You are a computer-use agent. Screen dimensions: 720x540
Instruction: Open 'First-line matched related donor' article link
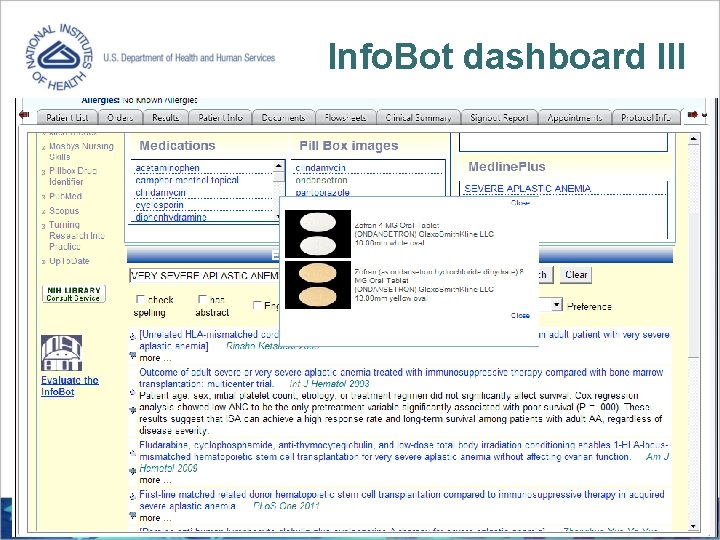(402, 500)
